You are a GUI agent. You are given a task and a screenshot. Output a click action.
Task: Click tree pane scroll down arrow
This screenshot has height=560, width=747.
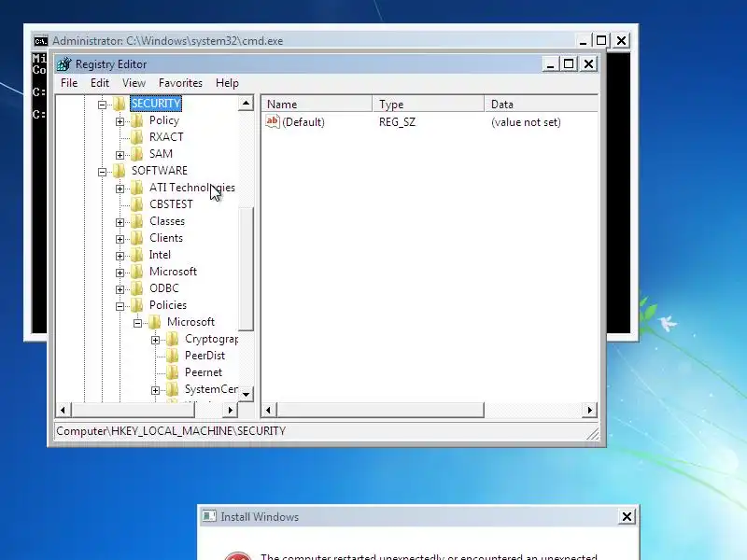246,394
